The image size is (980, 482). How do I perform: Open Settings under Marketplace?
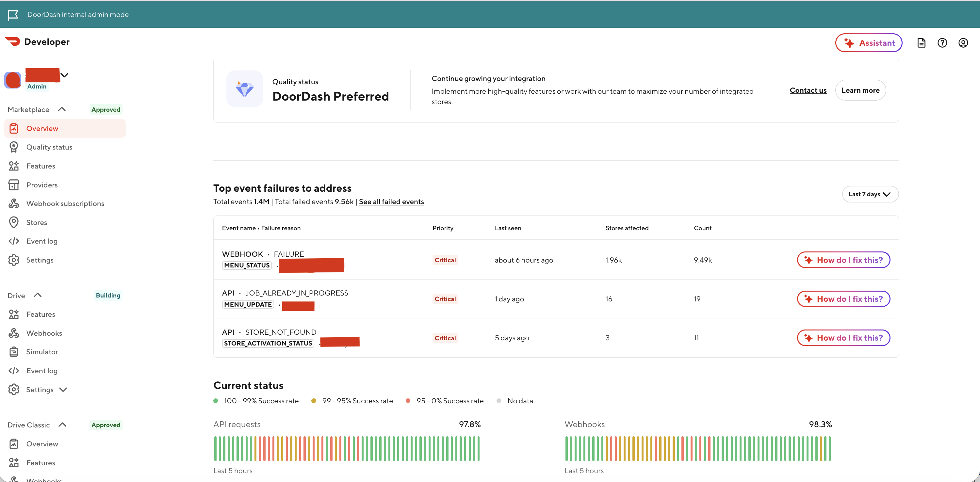pos(40,260)
